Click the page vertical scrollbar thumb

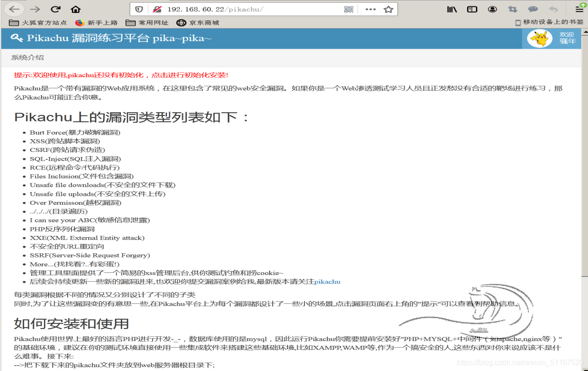(584, 155)
